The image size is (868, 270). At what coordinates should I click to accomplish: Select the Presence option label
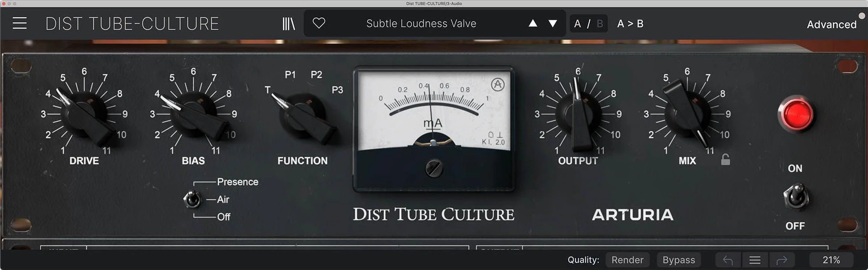[238, 182]
